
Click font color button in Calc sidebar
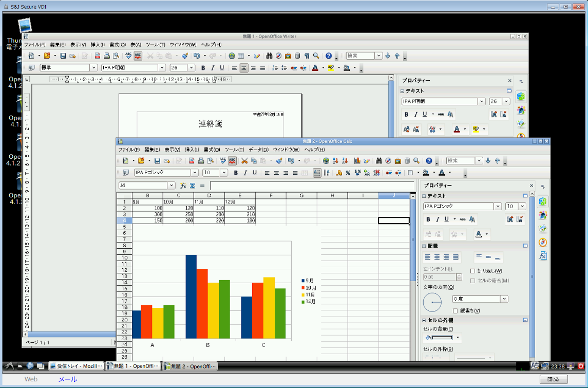coord(479,234)
